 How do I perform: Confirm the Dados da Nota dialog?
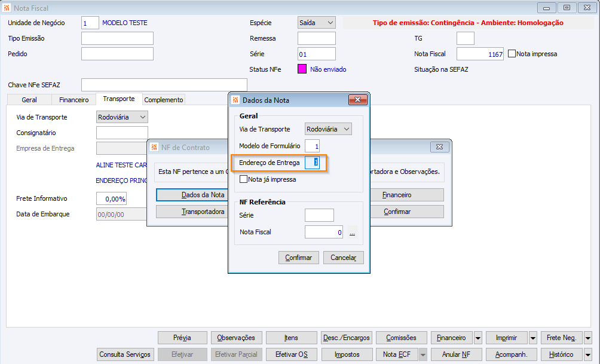[298, 258]
